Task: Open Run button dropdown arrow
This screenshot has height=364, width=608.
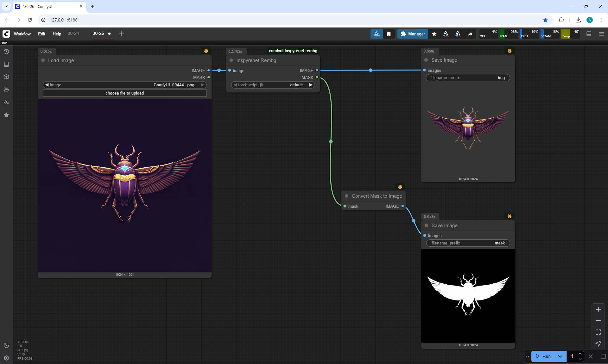Action: (x=560, y=356)
